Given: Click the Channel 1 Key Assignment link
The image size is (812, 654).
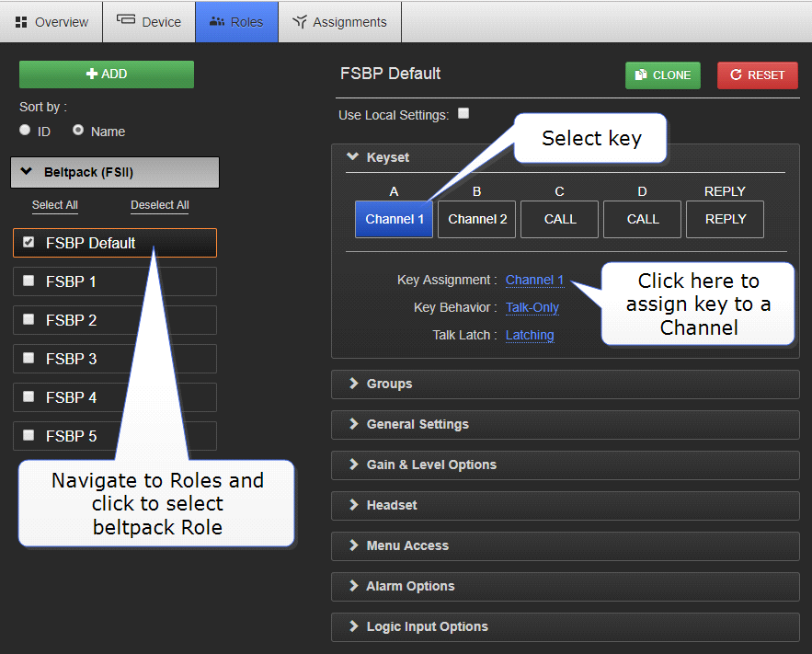Looking at the screenshot, I should 534,280.
